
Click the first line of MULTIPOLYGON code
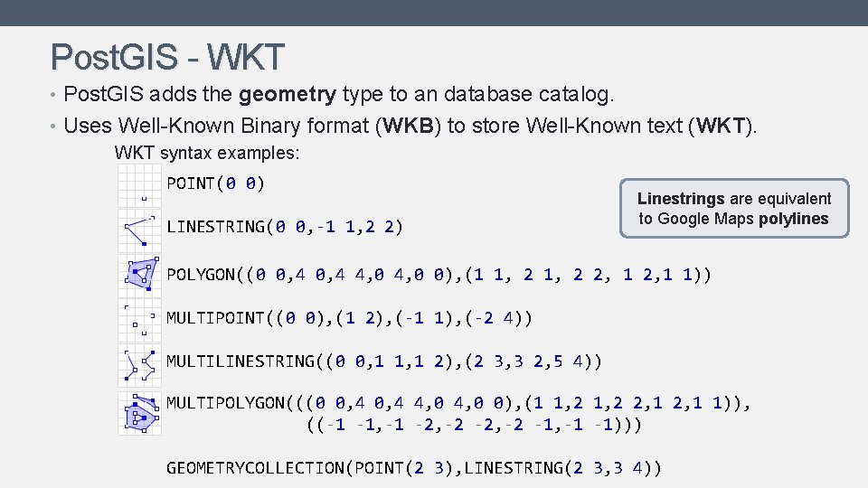pyautogui.click(x=458, y=403)
